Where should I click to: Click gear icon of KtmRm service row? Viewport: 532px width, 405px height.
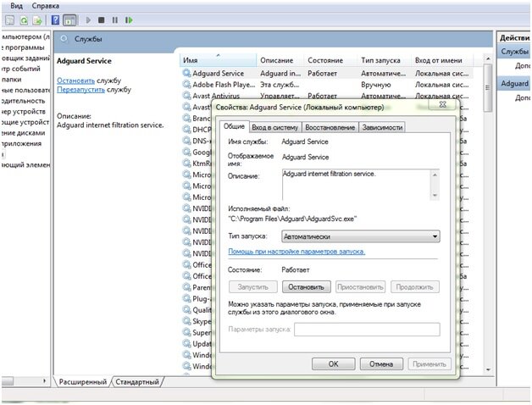tap(186, 163)
